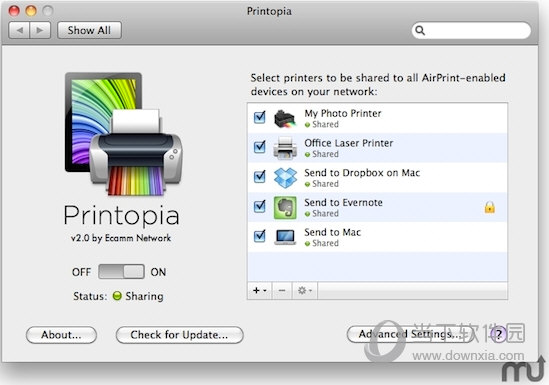Click the green Sharing status indicator

pos(117,296)
